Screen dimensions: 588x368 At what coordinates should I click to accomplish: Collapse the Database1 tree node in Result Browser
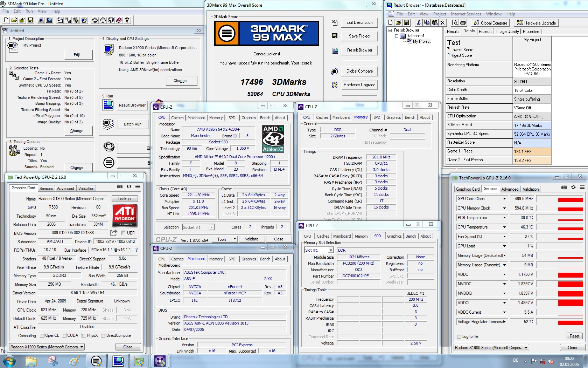(397, 36)
